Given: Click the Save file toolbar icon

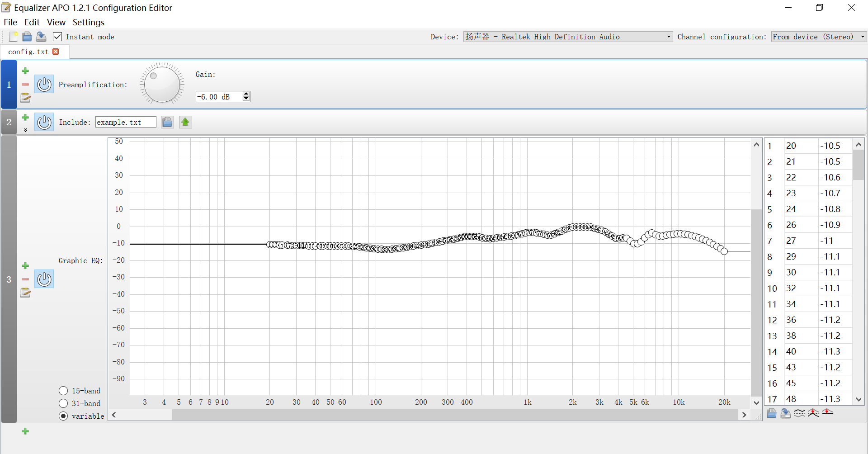Looking at the screenshot, I should pos(41,37).
